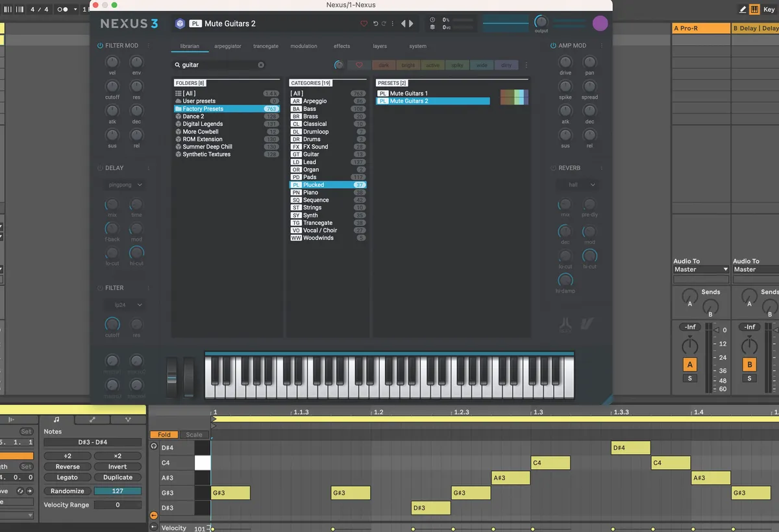Solo return track A

point(689,378)
